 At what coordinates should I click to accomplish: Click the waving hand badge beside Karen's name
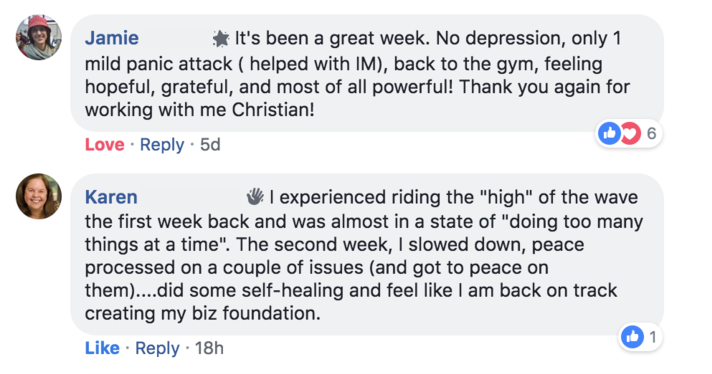pyautogui.click(x=255, y=197)
